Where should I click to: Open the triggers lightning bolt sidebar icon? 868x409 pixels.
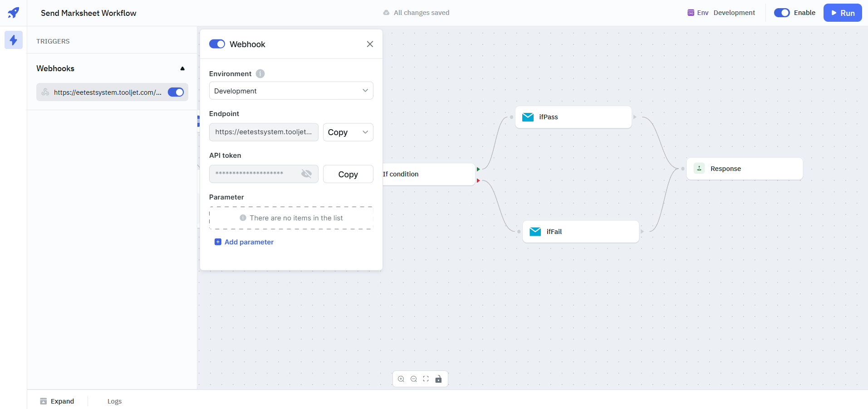click(14, 40)
